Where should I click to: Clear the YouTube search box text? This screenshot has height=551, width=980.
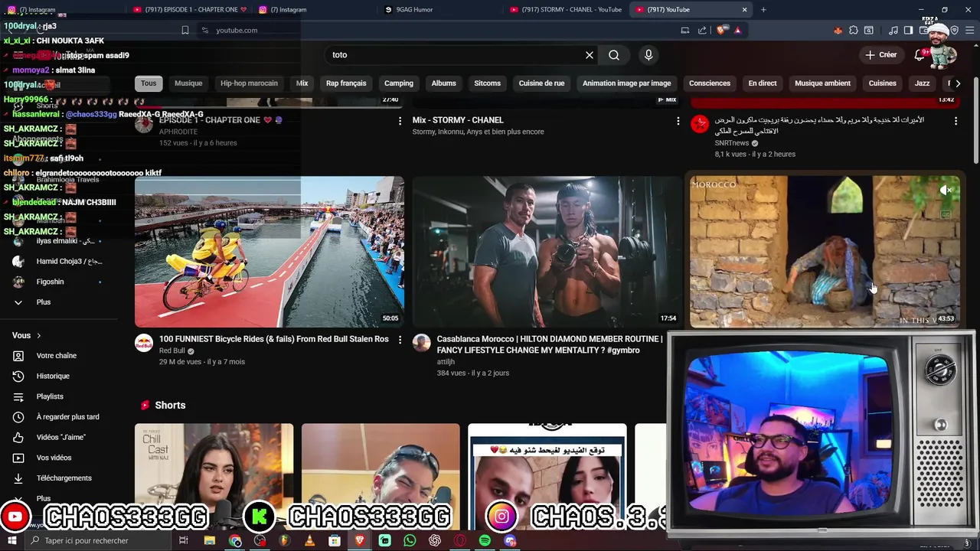click(590, 55)
